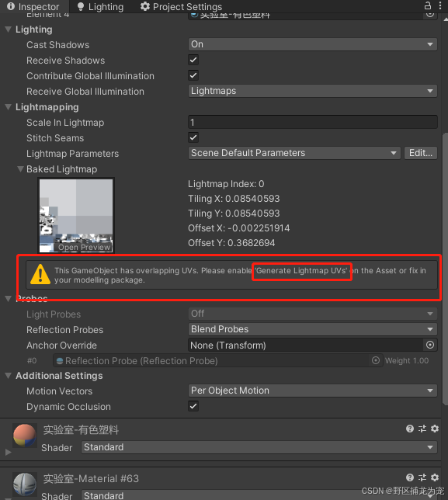Open the Motion Vectors dropdown
This screenshot has width=448, height=500.
(312, 391)
